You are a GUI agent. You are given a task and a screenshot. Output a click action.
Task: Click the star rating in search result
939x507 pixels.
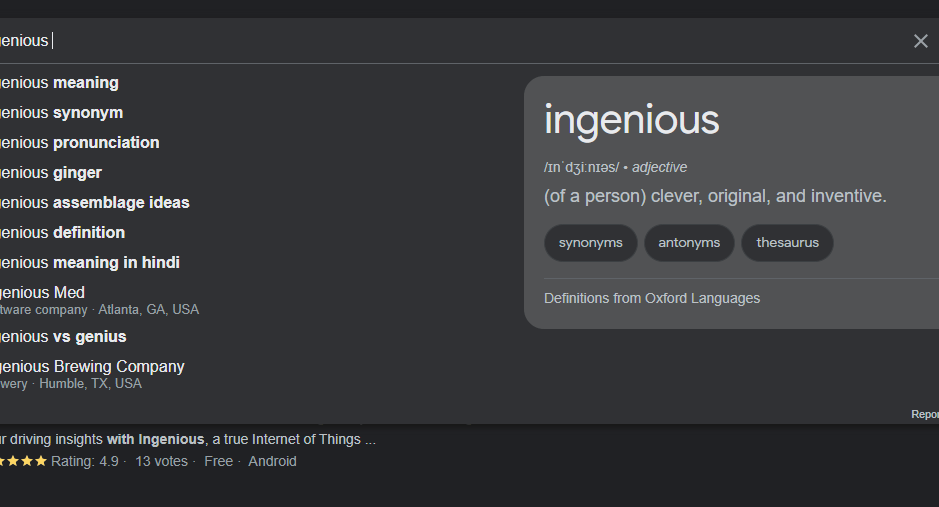coord(24,461)
